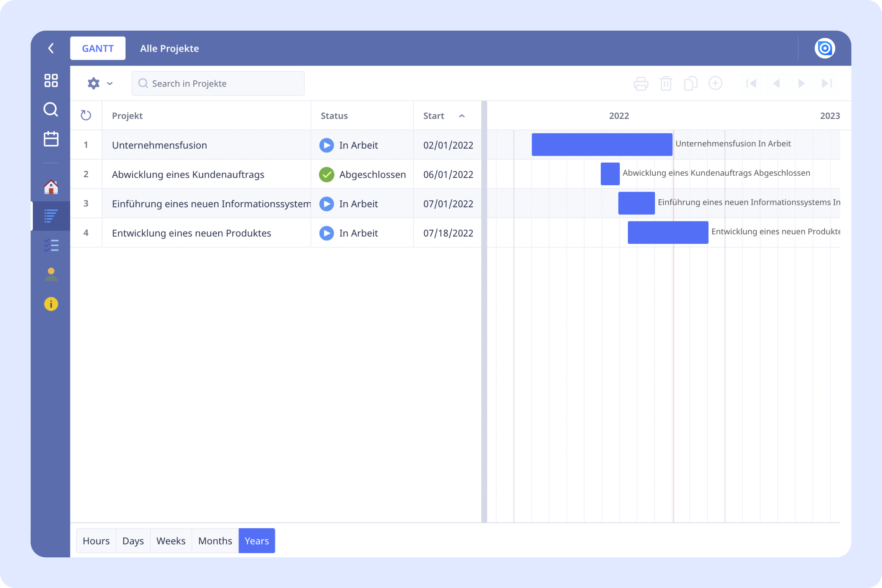Open the sidebar search icon

point(51,109)
